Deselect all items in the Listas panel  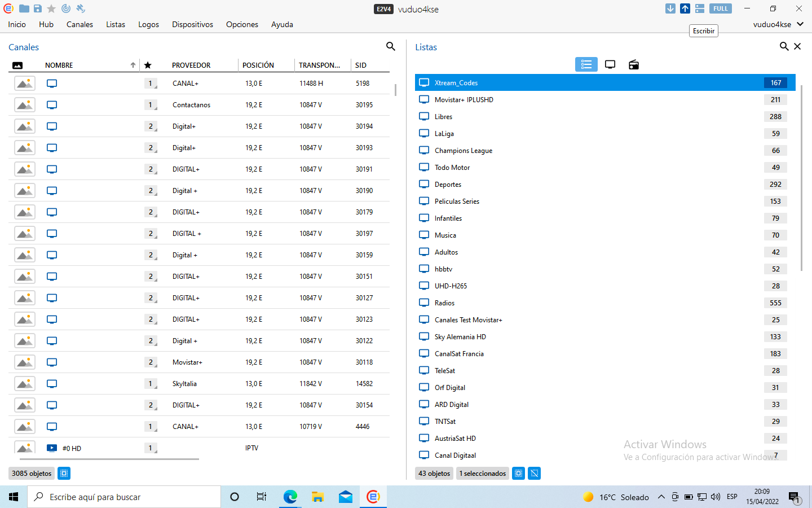(535, 473)
